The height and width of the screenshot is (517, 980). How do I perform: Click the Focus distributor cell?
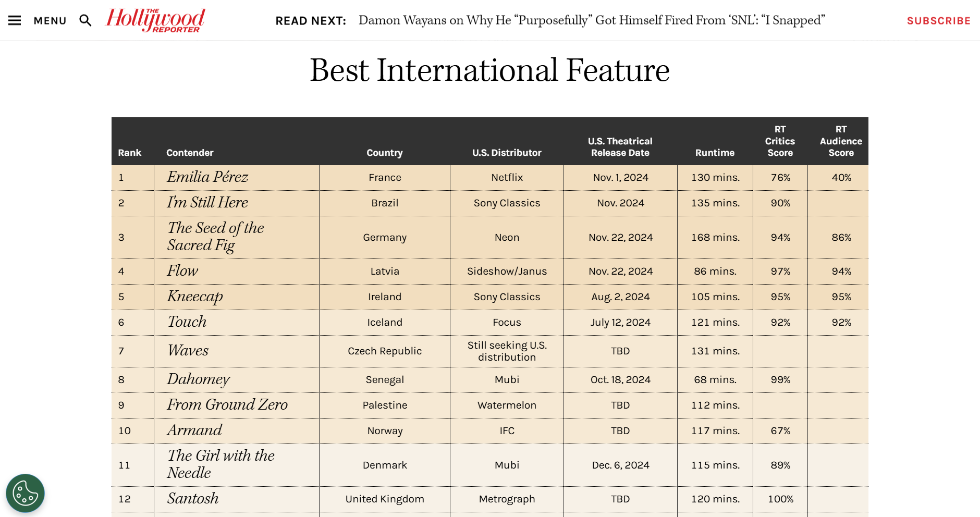pyautogui.click(x=507, y=323)
